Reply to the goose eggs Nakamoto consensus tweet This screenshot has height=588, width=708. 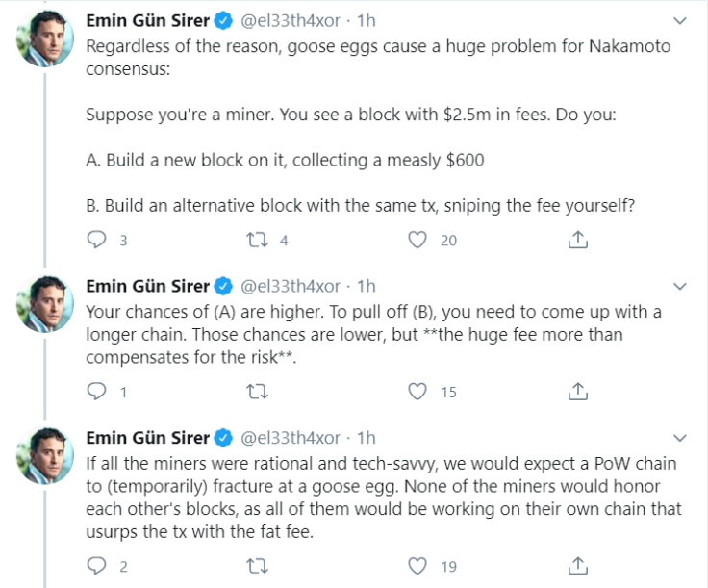pos(96,240)
